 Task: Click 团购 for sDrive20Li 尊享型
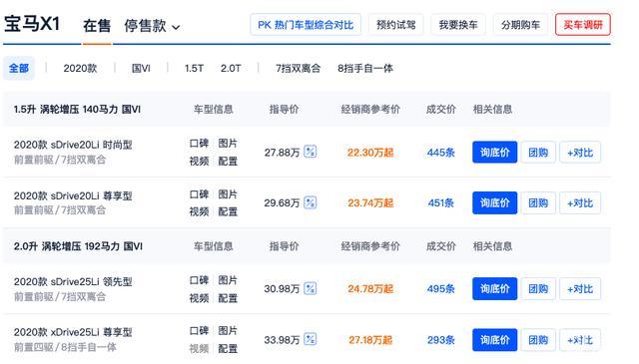538,202
